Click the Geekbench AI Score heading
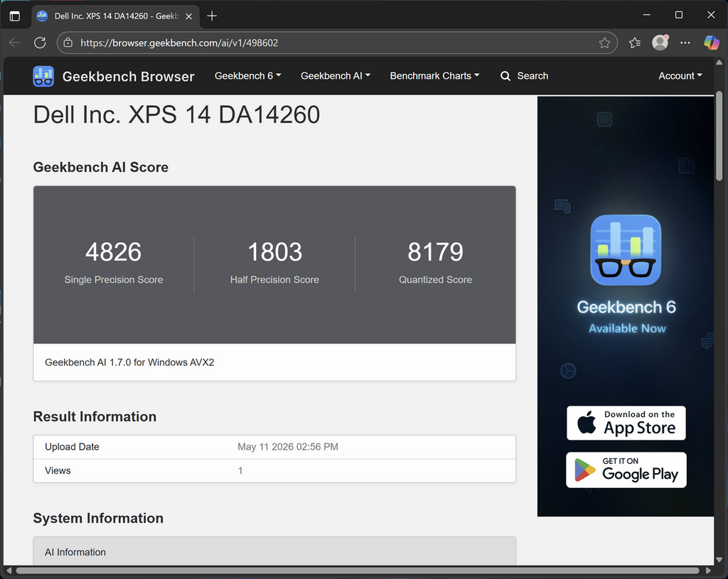 click(101, 167)
